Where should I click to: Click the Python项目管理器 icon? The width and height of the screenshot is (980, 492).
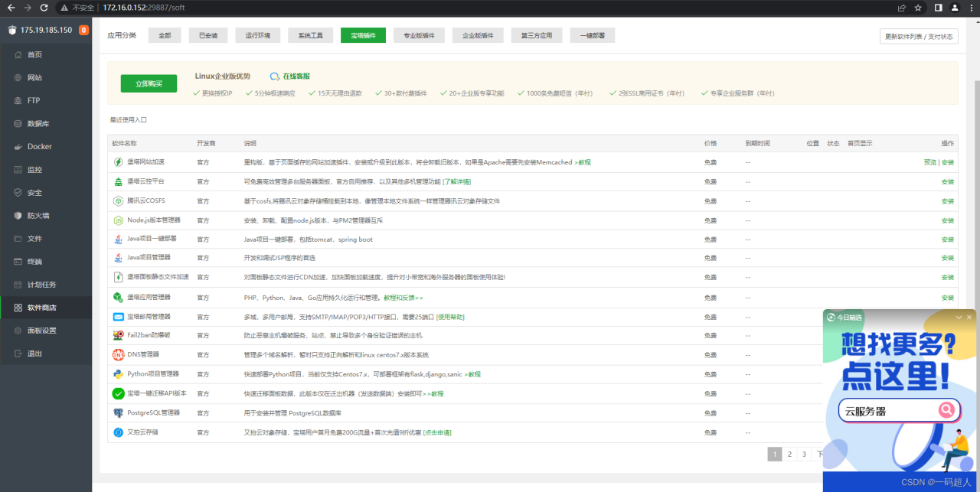[x=118, y=374]
